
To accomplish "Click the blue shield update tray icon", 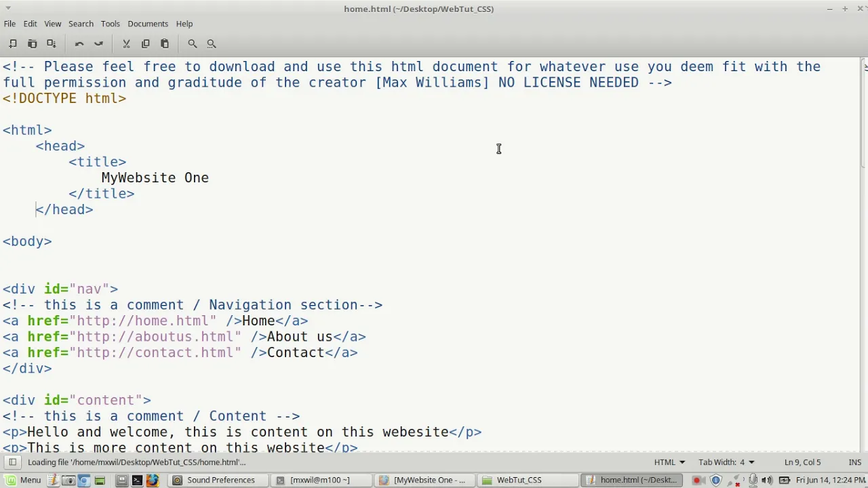I will point(715,480).
